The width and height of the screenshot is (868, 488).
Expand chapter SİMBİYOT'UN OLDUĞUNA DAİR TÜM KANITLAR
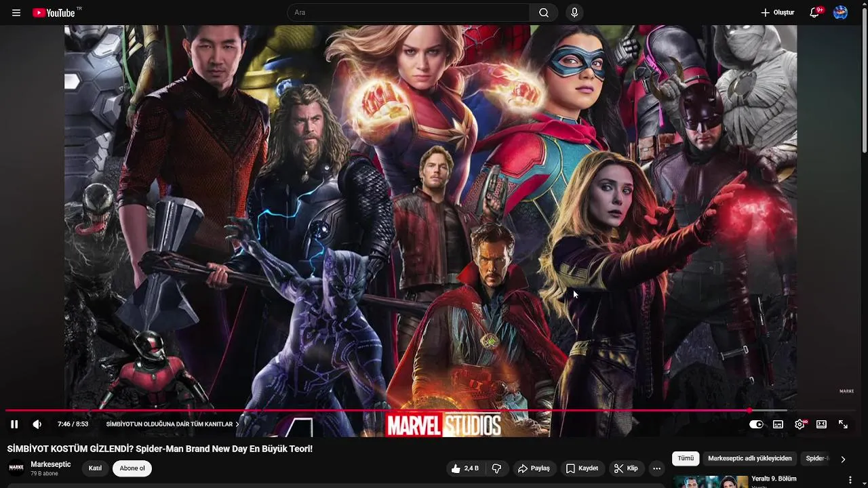pyautogui.click(x=172, y=424)
